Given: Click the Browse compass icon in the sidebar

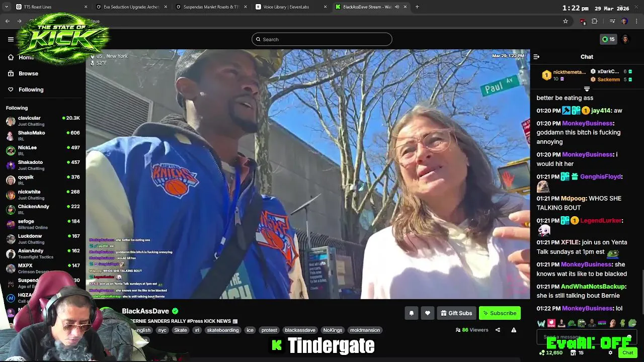Looking at the screenshot, I should point(11,73).
